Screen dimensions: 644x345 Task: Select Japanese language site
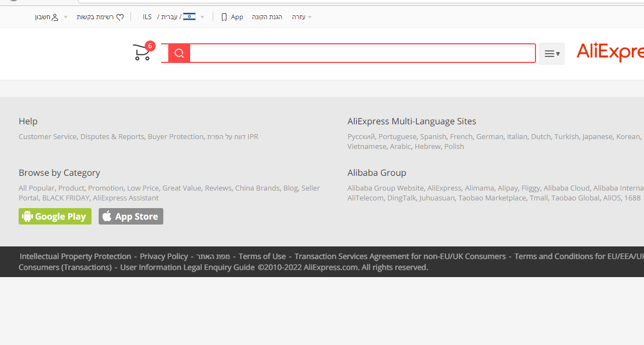pyautogui.click(x=597, y=136)
